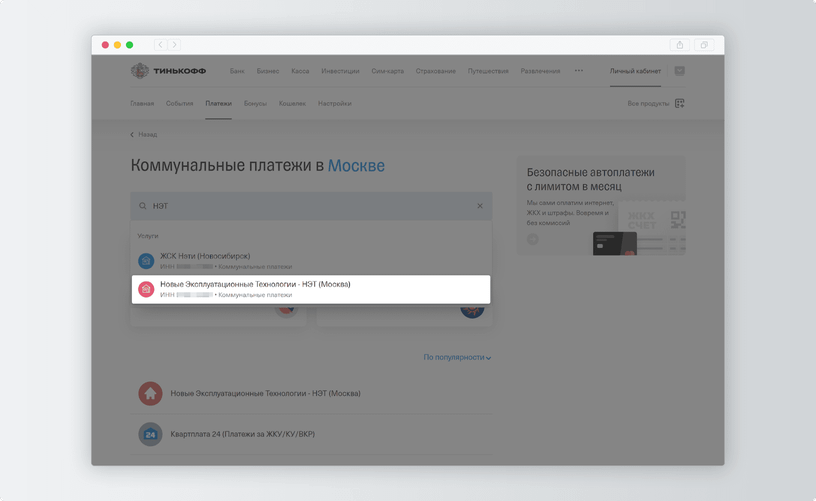Open the Касса section
Viewport: 816px width, 501px height.
[300, 71]
